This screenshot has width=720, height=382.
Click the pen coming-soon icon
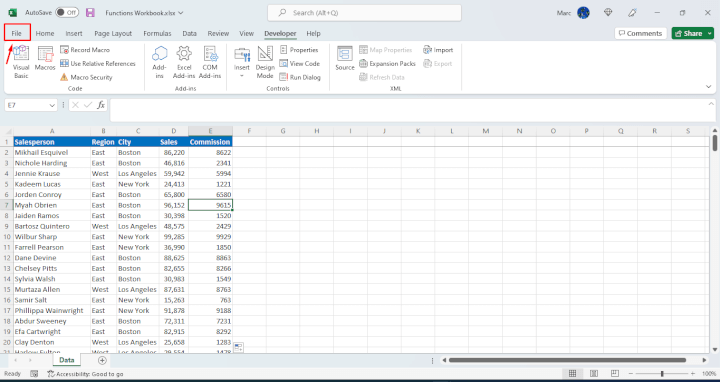click(x=632, y=13)
